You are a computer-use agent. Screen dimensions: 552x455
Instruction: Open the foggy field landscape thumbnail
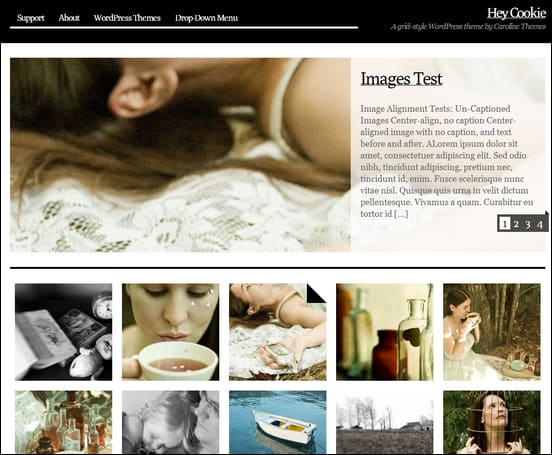click(x=384, y=422)
